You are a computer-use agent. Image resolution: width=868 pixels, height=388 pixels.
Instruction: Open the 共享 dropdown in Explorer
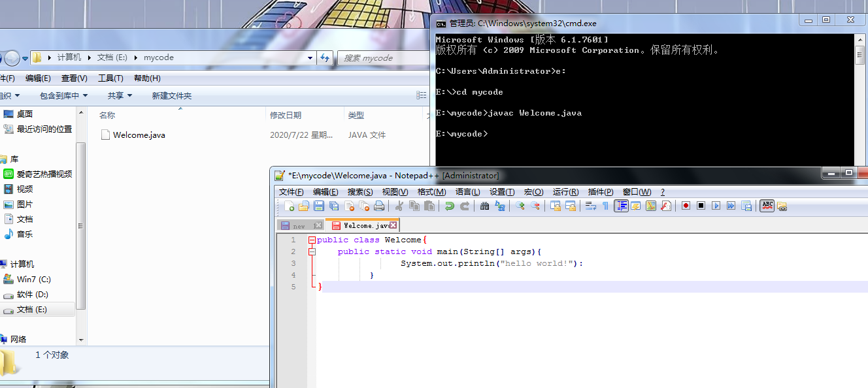point(120,95)
